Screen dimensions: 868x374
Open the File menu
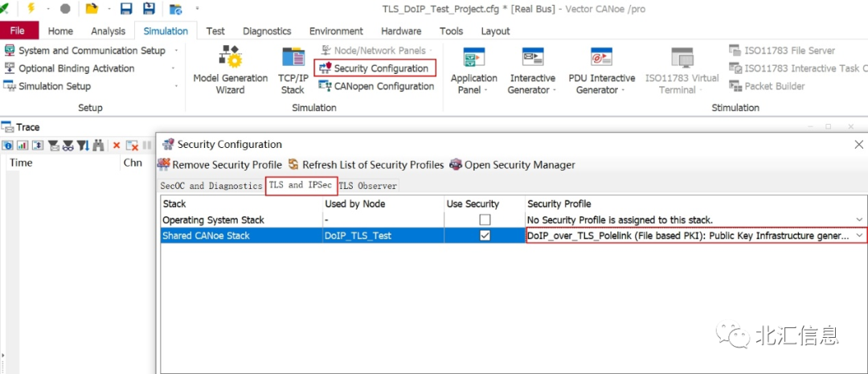tap(19, 31)
